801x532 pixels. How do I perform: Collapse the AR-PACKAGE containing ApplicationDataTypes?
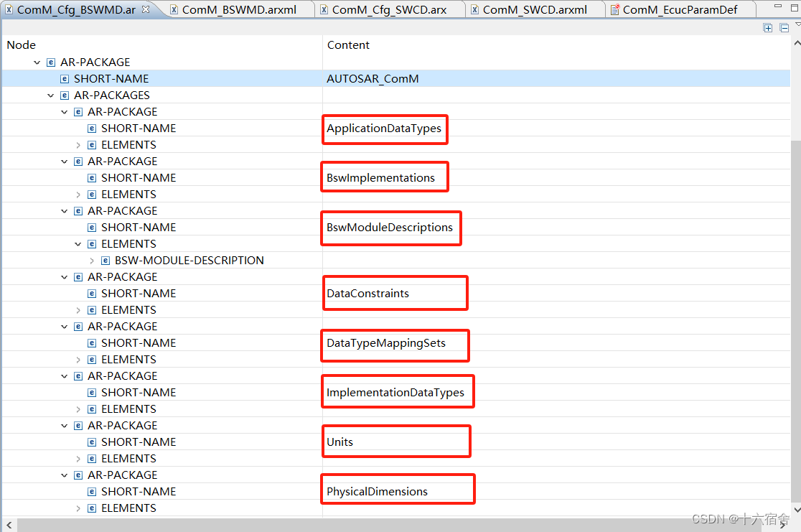tap(65, 112)
